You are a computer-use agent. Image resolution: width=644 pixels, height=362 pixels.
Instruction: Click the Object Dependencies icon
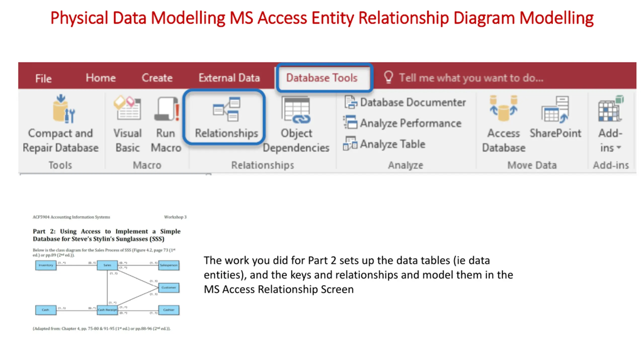click(296, 110)
